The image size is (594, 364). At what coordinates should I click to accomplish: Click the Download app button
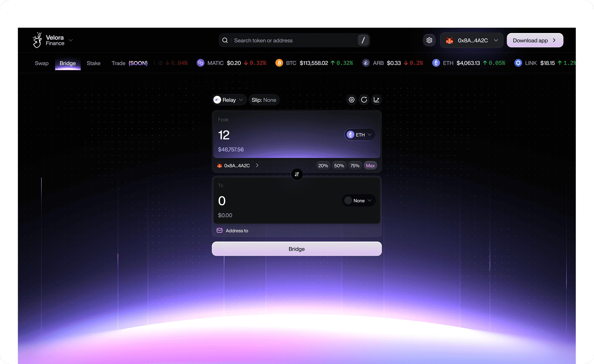pos(535,40)
